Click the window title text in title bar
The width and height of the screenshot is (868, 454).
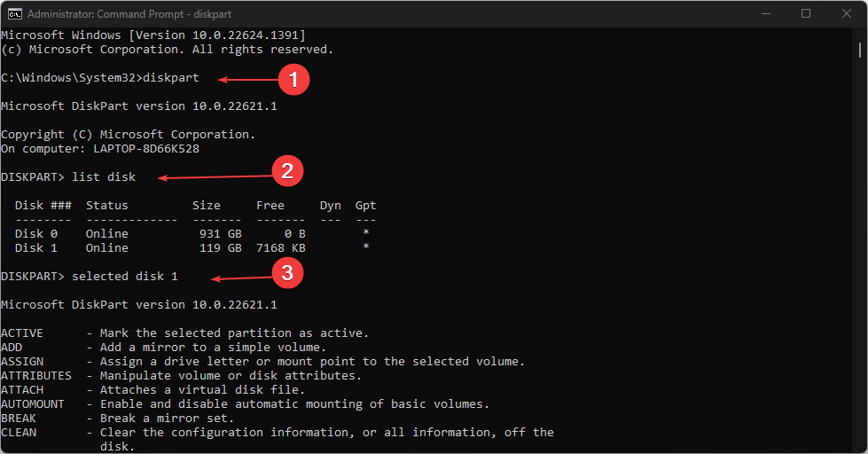click(121, 14)
